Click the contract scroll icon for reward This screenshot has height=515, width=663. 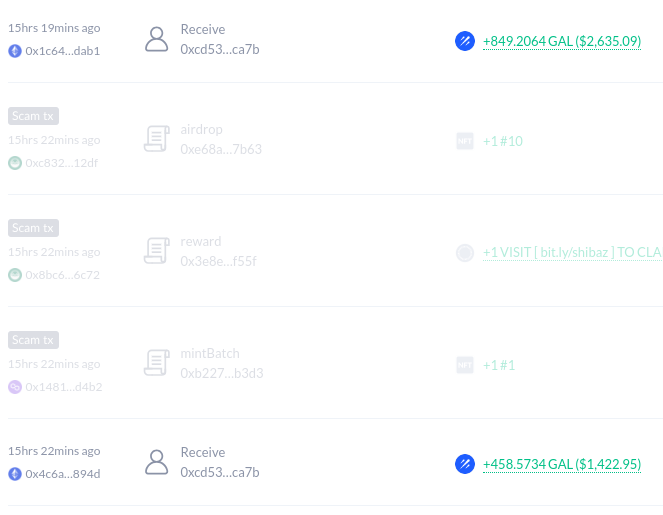click(156, 251)
